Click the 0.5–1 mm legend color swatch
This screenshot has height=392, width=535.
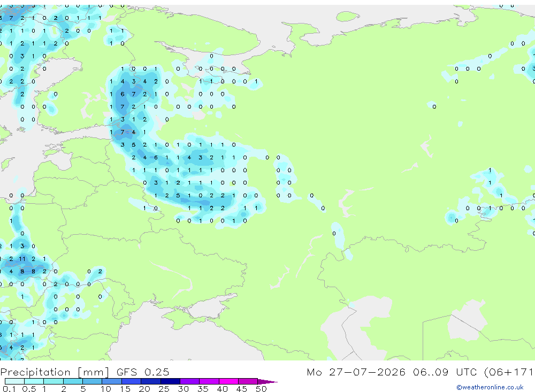point(34,381)
